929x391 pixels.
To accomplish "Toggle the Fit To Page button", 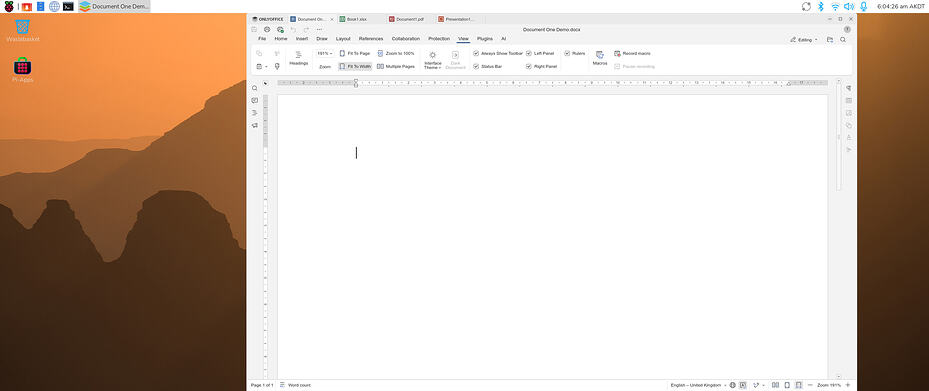I will coord(355,53).
